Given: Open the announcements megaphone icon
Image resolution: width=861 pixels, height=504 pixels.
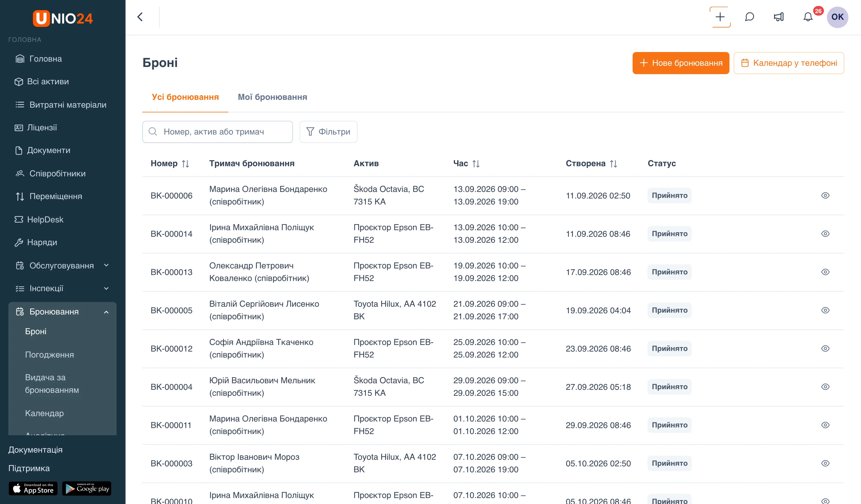Looking at the screenshot, I should click(779, 17).
